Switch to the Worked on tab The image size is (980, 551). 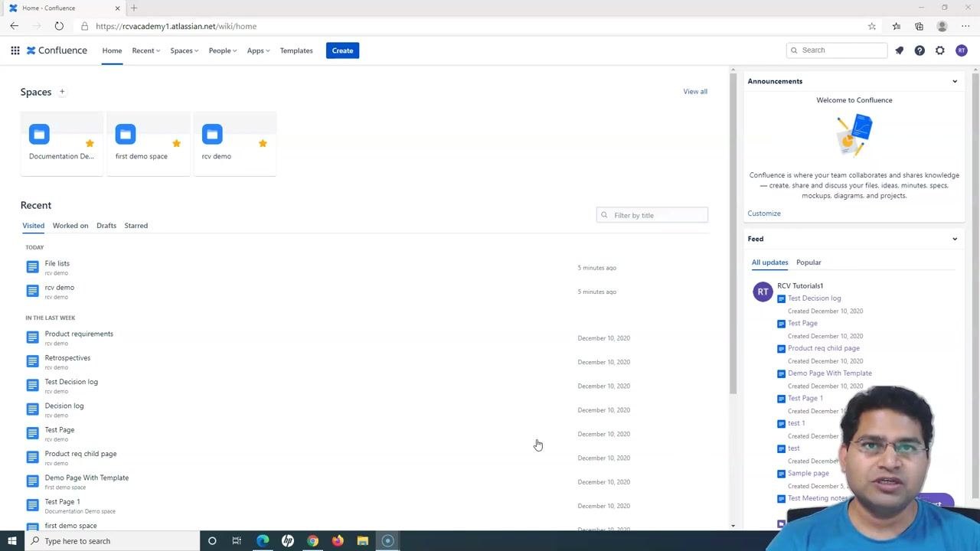click(70, 226)
